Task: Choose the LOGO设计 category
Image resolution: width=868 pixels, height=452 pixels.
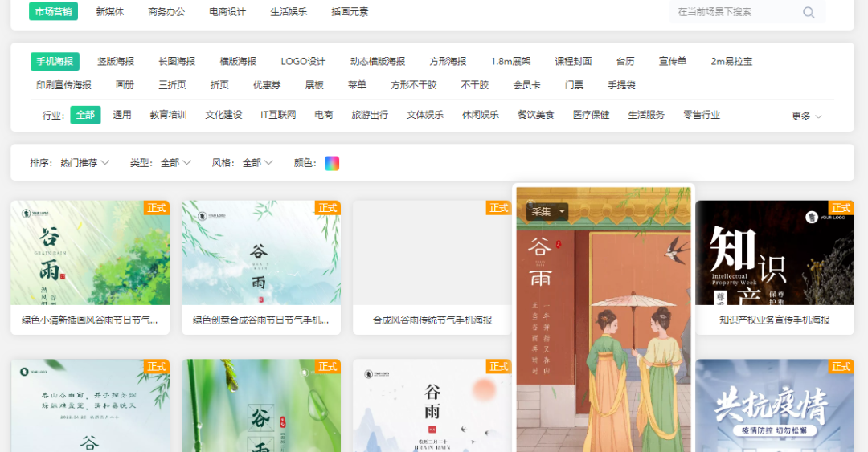Action: coord(303,61)
